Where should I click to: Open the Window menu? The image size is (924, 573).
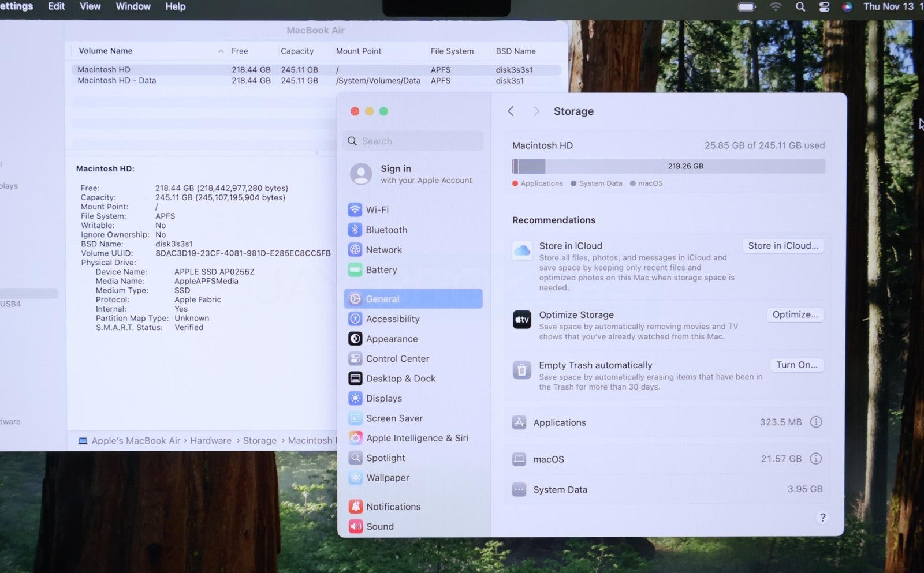point(133,6)
